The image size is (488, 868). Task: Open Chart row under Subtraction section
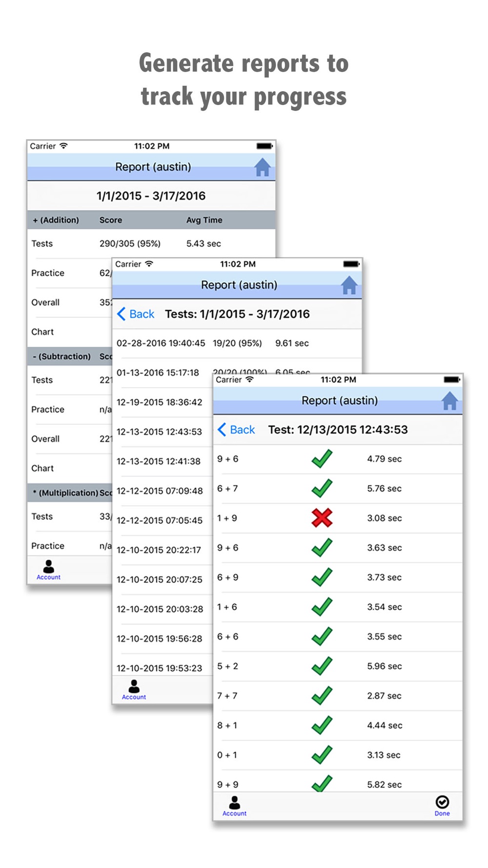[x=70, y=468]
